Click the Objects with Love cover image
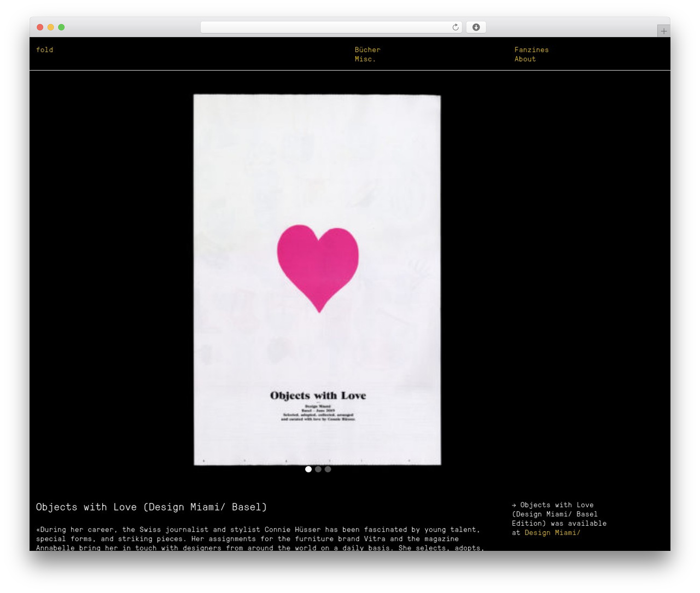 [x=317, y=280]
